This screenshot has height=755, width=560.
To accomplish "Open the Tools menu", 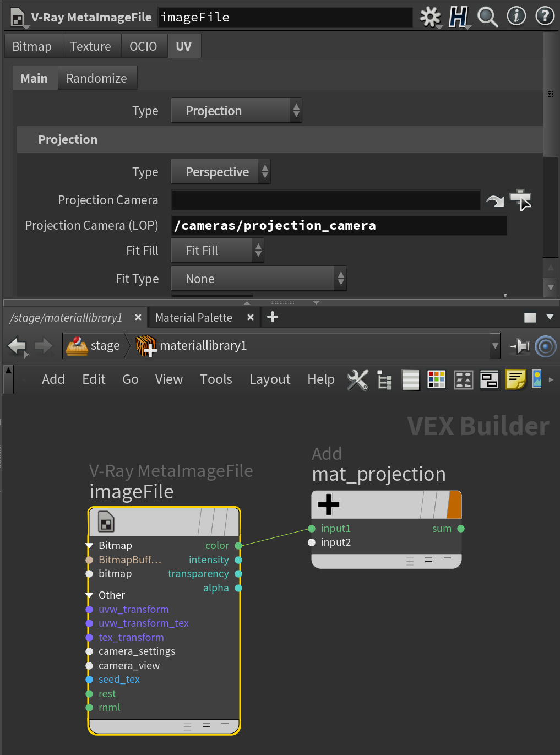I will [216, 379].
